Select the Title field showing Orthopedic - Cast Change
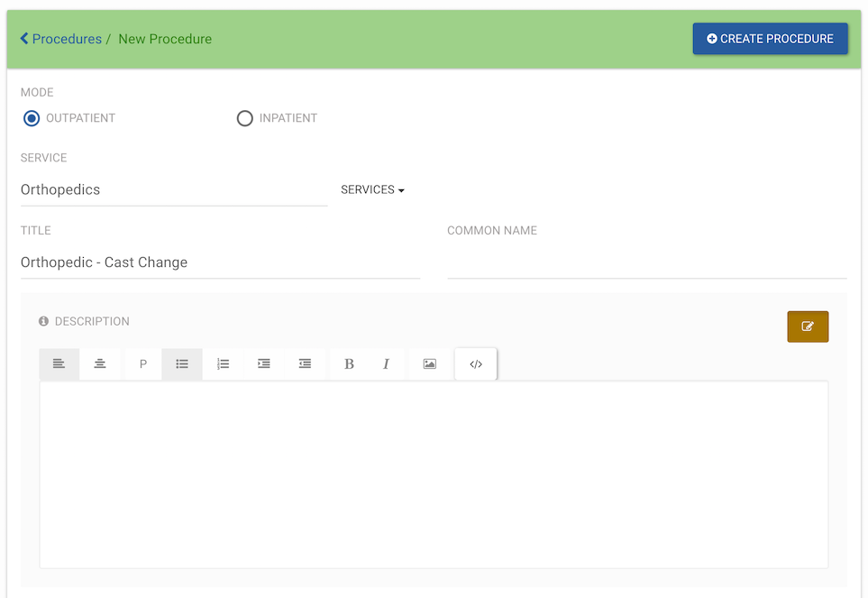 tap(219, 262)
